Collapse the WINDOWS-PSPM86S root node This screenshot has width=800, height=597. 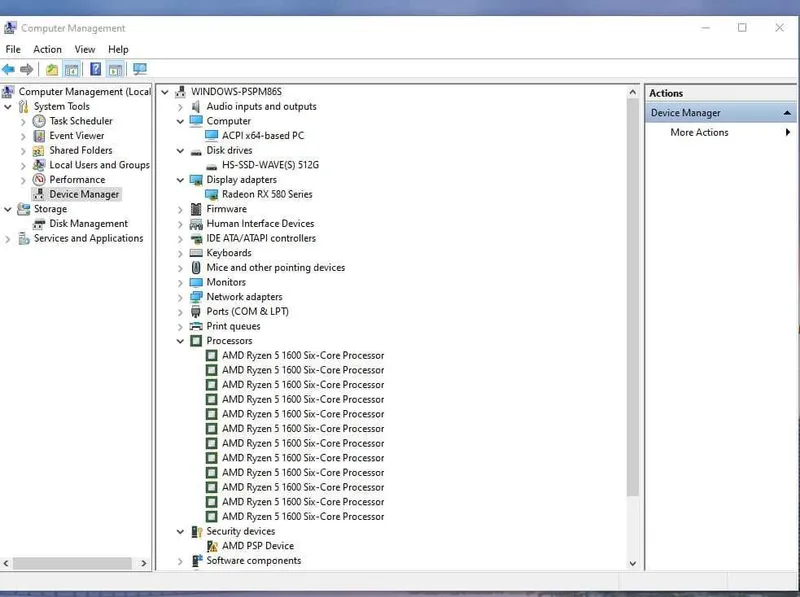(165, 92)
